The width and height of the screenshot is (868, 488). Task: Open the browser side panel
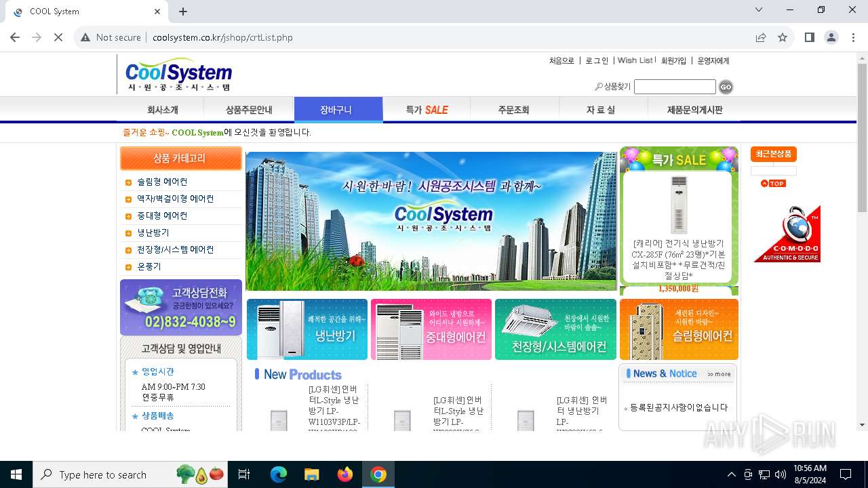810,37
